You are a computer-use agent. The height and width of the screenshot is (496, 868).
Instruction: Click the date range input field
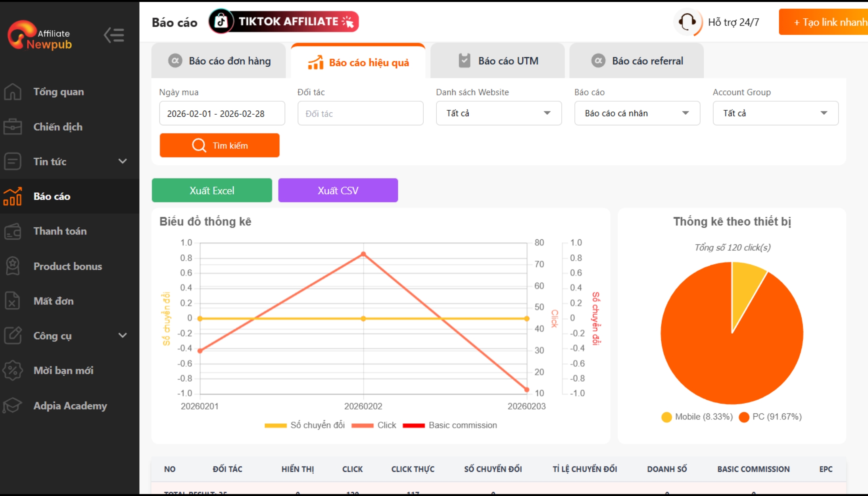222,113
